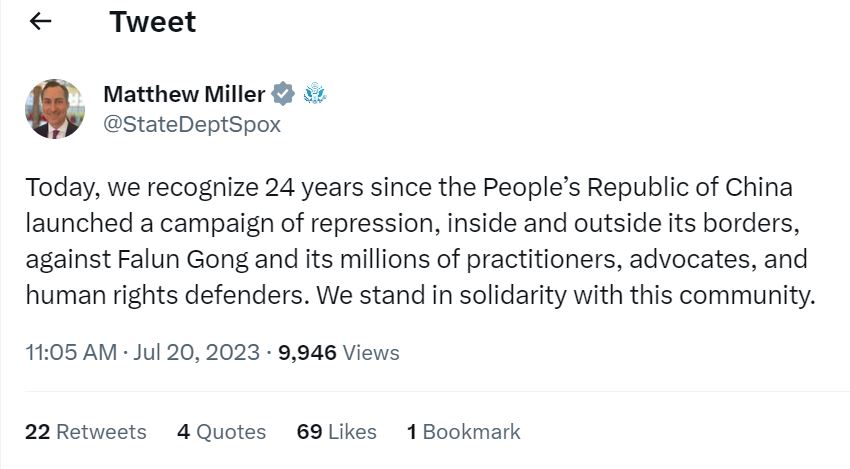Click the government seal affiliation badge
Screen dimensions: 850x469
tap(315, 95)
